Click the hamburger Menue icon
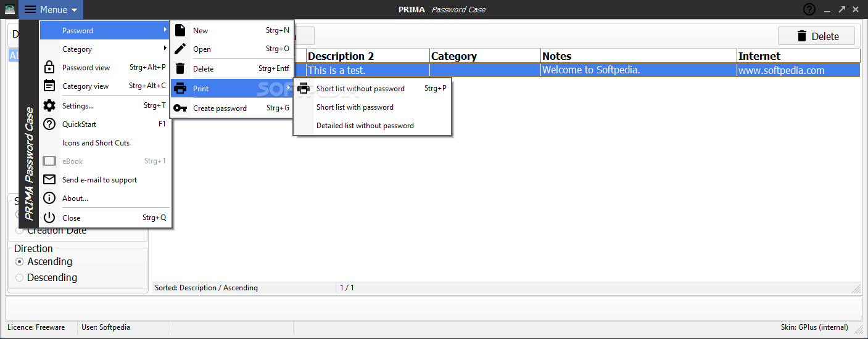Image resolution: width=868 pixels, height=339 pixels. pos(30,9)
